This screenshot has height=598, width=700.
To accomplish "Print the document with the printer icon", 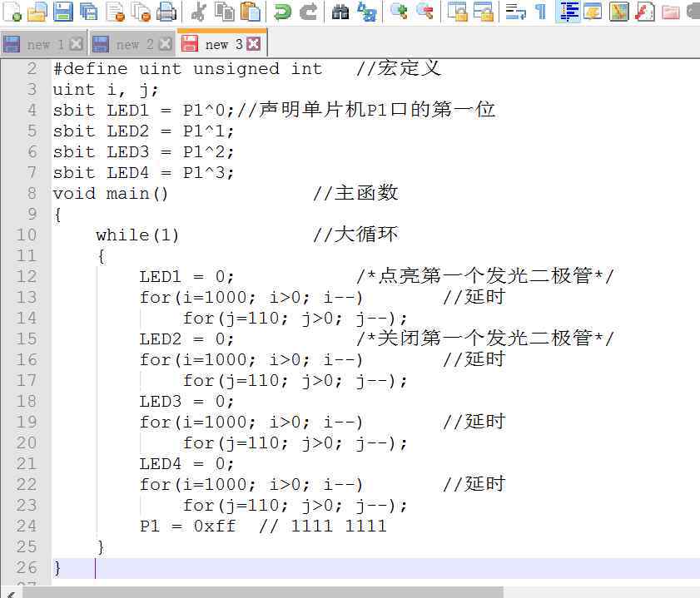I will (167, 11).
